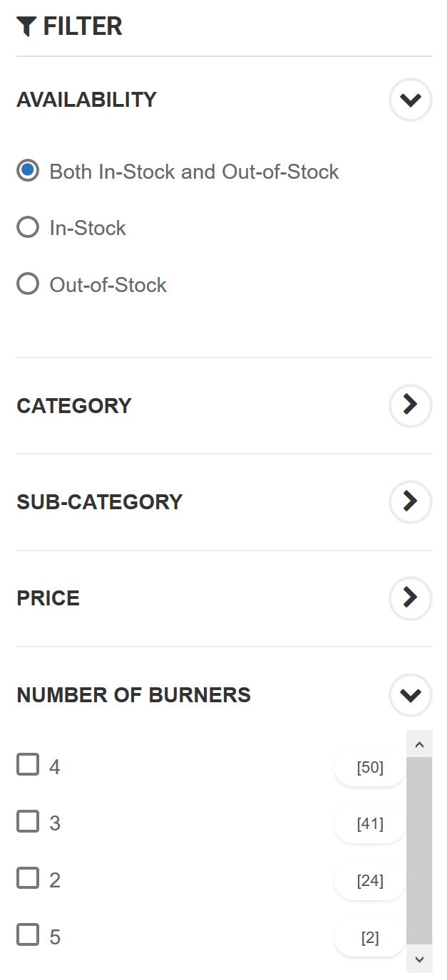Collapse the Availability section chevron
This screenshot has height=980, width=447.
coord(411,100)
